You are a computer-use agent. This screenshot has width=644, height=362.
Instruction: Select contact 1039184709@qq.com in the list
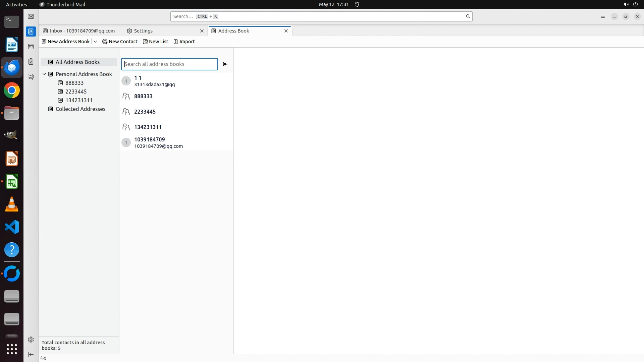[158, 143]
